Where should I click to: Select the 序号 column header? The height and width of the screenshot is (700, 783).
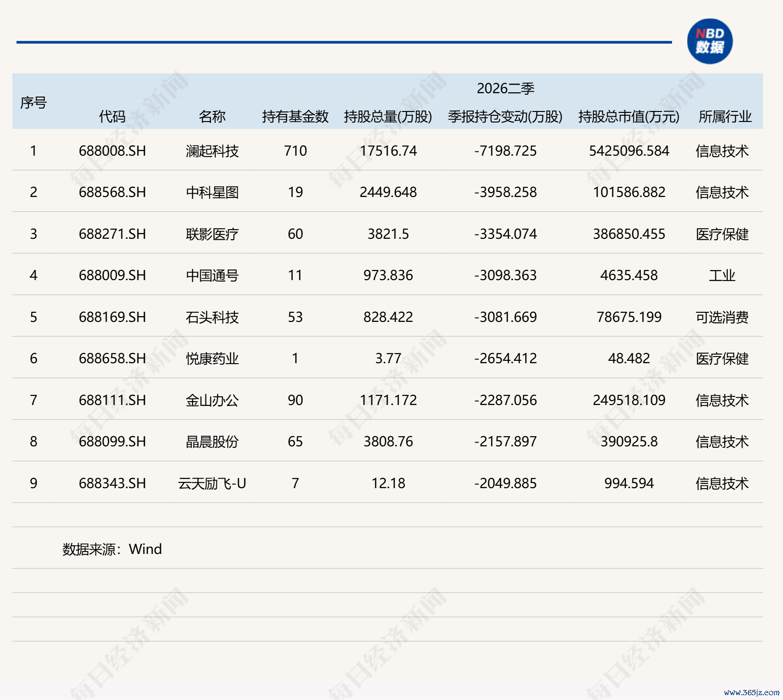(x=33, y=102)
